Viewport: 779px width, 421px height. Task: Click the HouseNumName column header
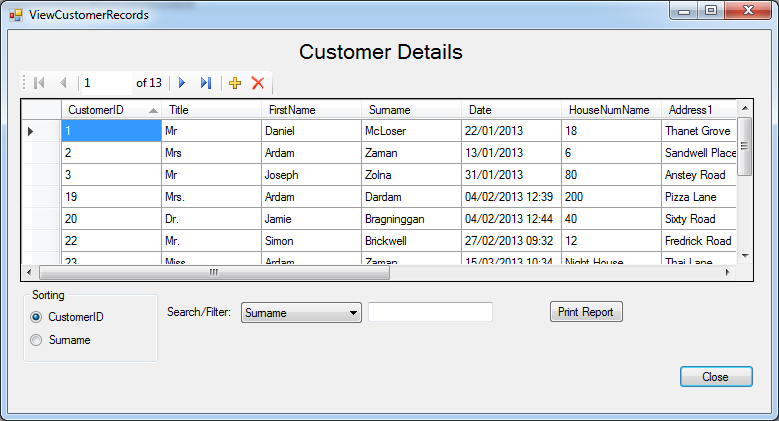click(611, 110)
